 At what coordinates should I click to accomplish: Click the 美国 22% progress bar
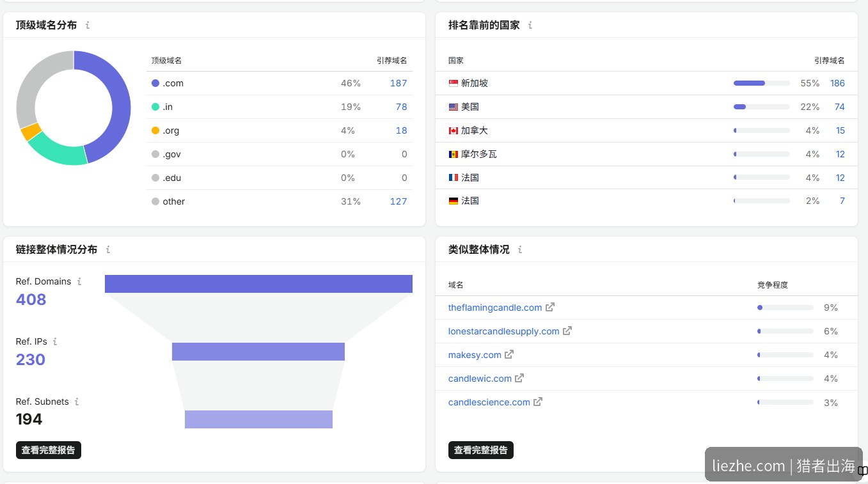[762, 107]
